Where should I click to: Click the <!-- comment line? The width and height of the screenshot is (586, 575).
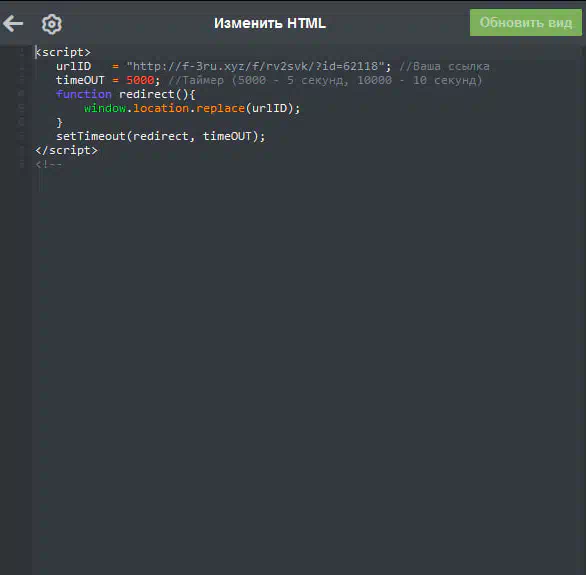[49, 164]
